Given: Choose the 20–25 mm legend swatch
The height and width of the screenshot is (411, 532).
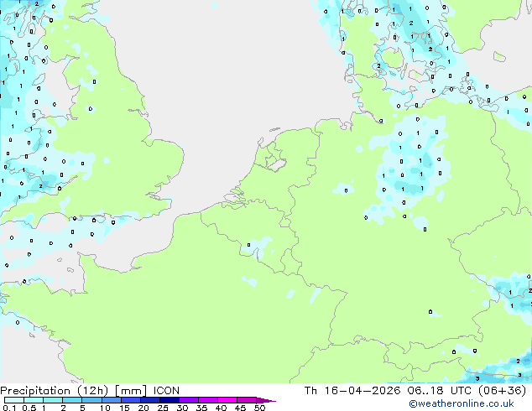Looking at the screenshot, I should coord(149,400).
